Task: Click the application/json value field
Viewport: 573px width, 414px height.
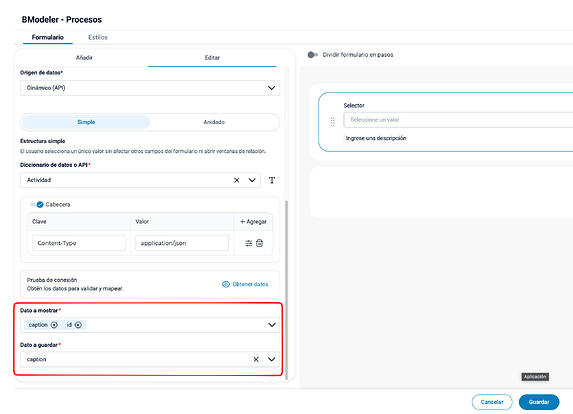Action: coord(182,243)
